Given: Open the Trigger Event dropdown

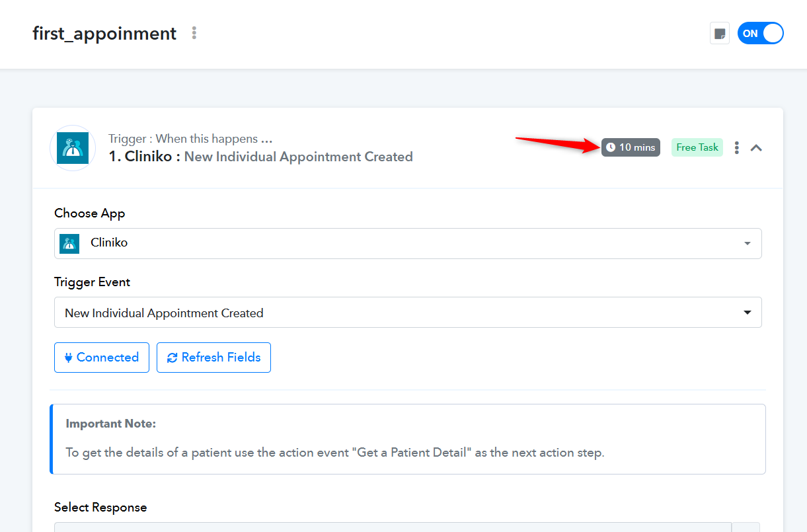Looking at the screenshot, I should pos(408,312).
